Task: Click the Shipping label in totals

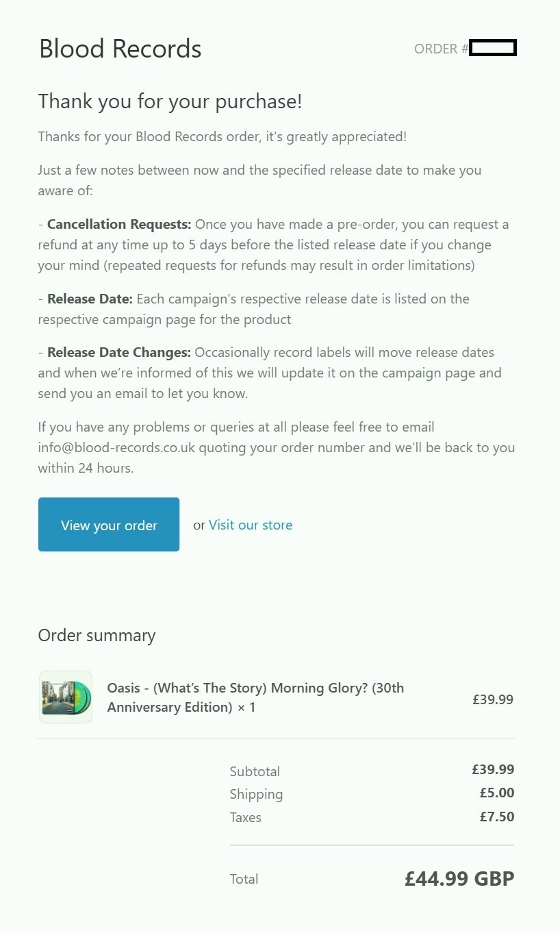Action: pos(256,795)
